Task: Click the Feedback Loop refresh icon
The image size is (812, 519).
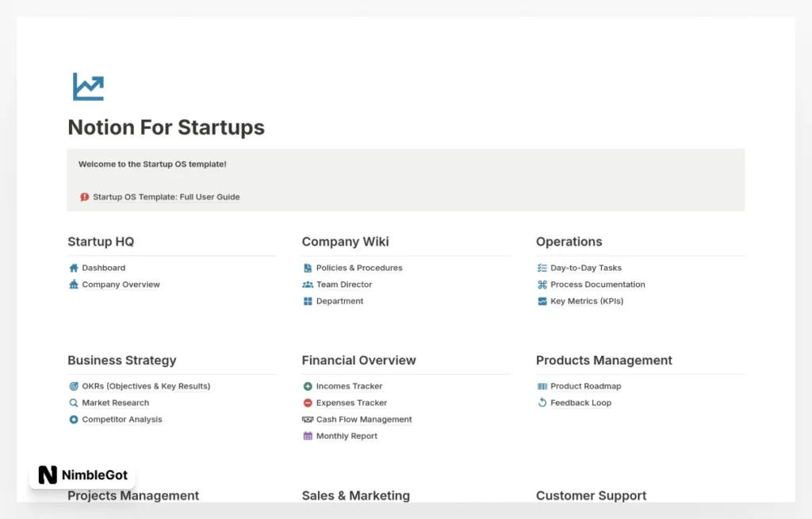Action: 541,403
